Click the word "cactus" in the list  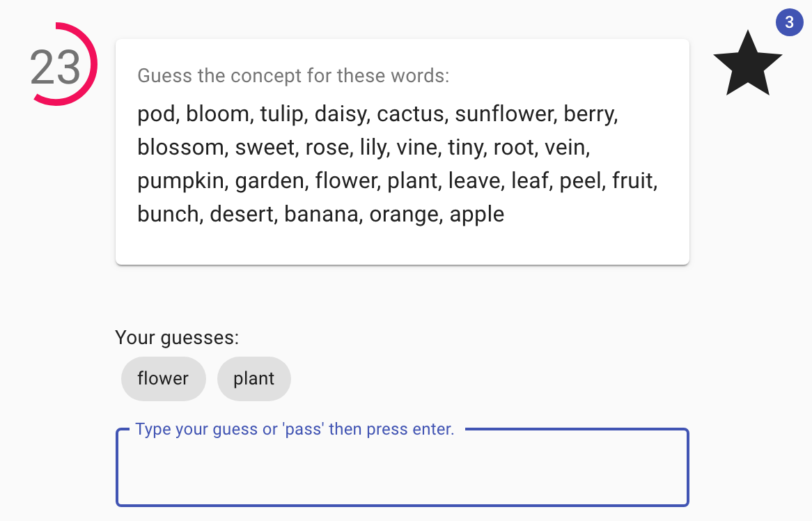coord(409,114)
